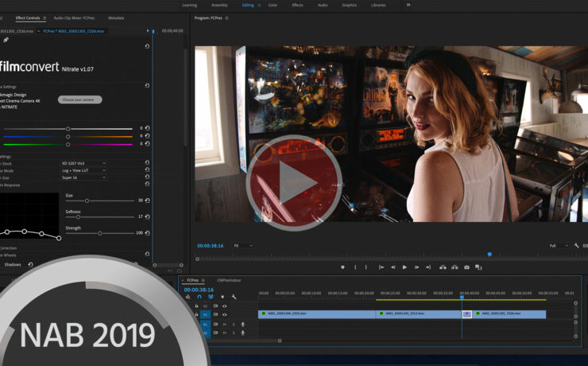Open the Audio Clip Mixer tab
The image size is (588, 366).
[74, 18]
